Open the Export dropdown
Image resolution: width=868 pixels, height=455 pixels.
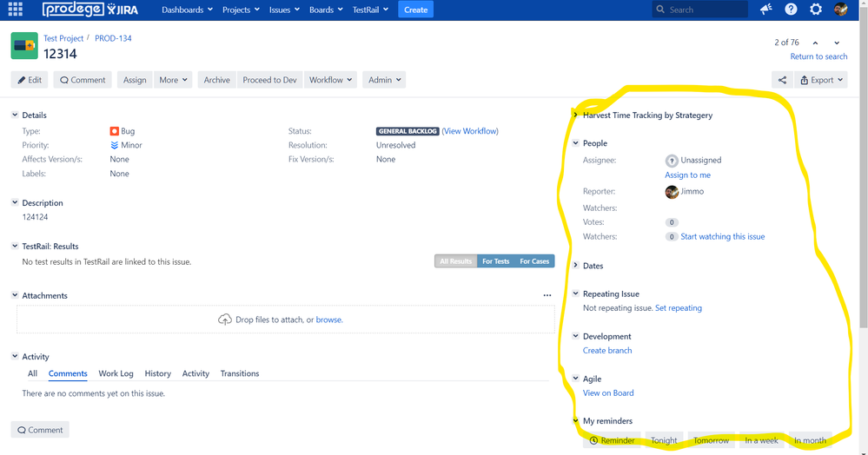(x=821, y=80)
